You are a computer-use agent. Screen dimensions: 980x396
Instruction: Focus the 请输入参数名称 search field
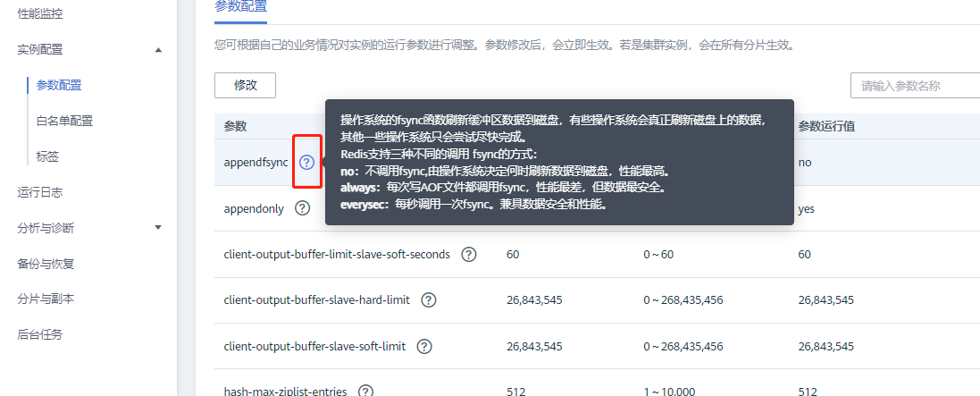click(x=915, y=86)
